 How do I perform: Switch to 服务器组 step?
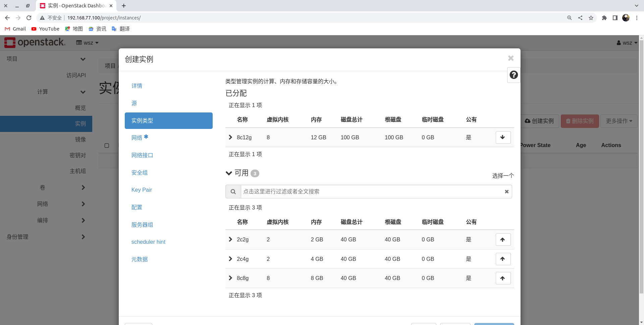142,225
